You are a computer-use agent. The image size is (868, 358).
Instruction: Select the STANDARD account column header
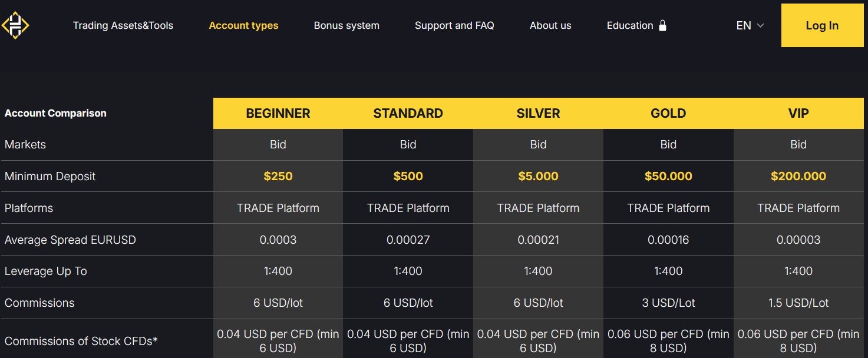point(408,113)
